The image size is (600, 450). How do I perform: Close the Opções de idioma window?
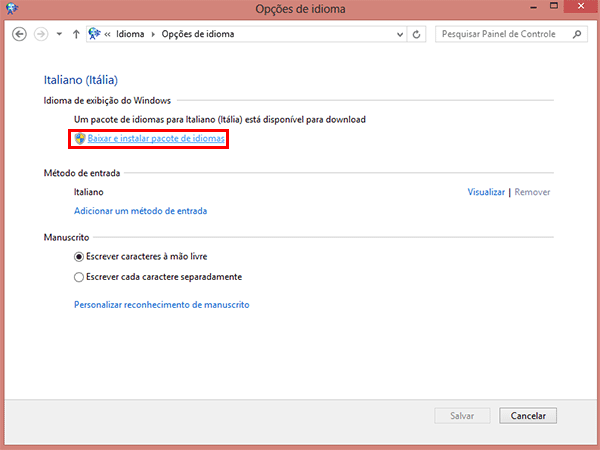pos(581,6)
